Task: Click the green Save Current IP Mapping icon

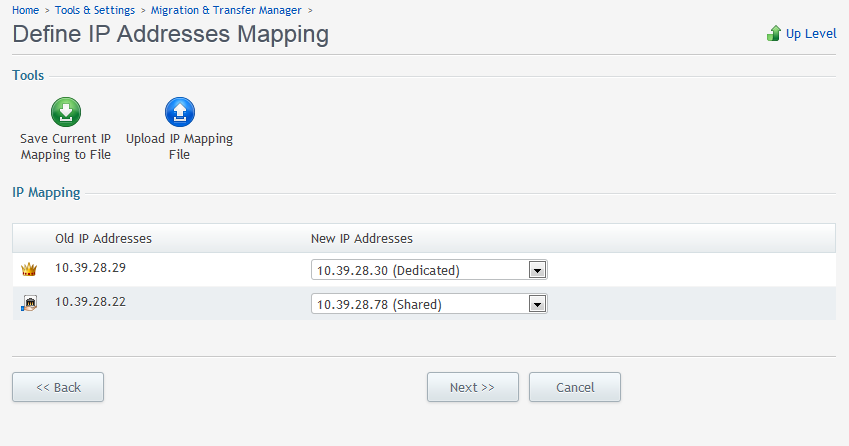Action: [x=66, y=112]
